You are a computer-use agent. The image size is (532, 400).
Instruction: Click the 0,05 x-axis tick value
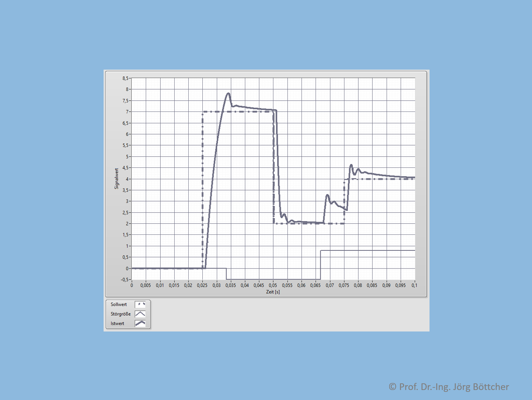(x=273, y=286)
